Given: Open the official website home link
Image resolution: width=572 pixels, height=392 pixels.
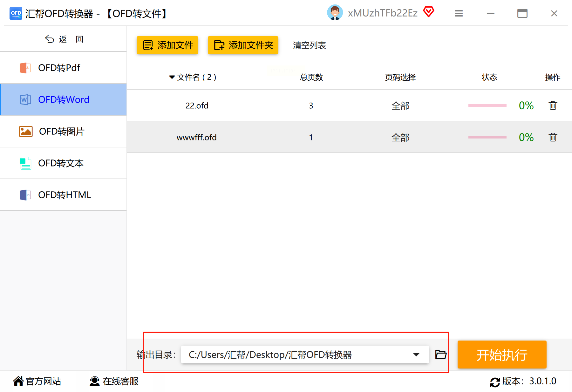Looking at the screenshot, I should point(37,381).
